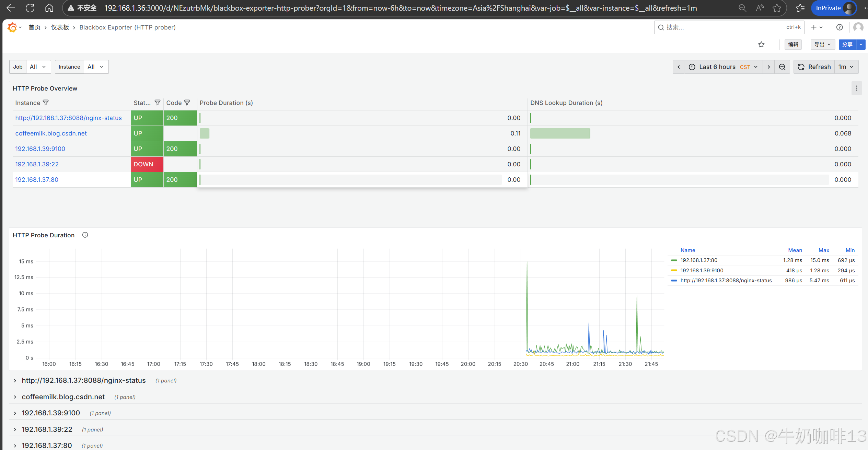Viewport: 868px width, 450px height.
Task: Open the 192.168.1.39:22 instance link
Action: [37, 164]
